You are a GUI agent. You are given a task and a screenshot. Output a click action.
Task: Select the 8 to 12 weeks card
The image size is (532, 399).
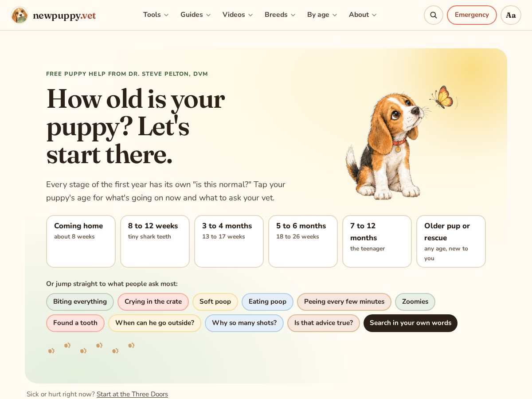coord(155,241)
